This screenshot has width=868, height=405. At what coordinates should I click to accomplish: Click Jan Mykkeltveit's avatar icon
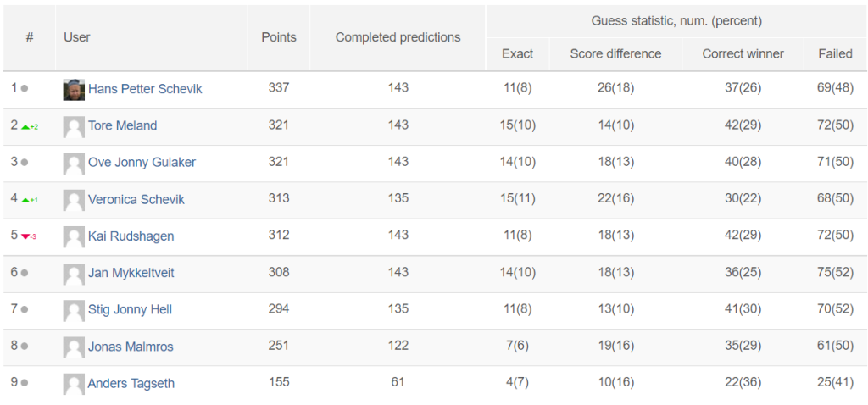pos(74,274)
